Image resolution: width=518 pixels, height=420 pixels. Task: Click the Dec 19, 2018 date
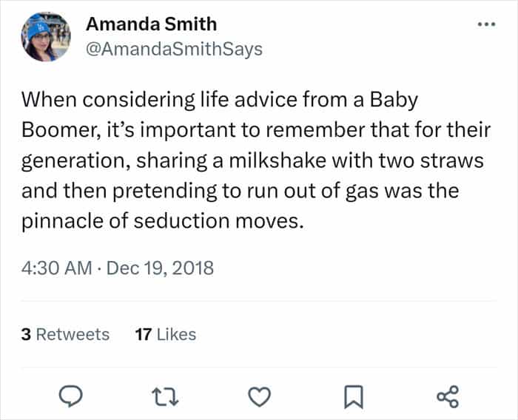(x=161, y=267)
